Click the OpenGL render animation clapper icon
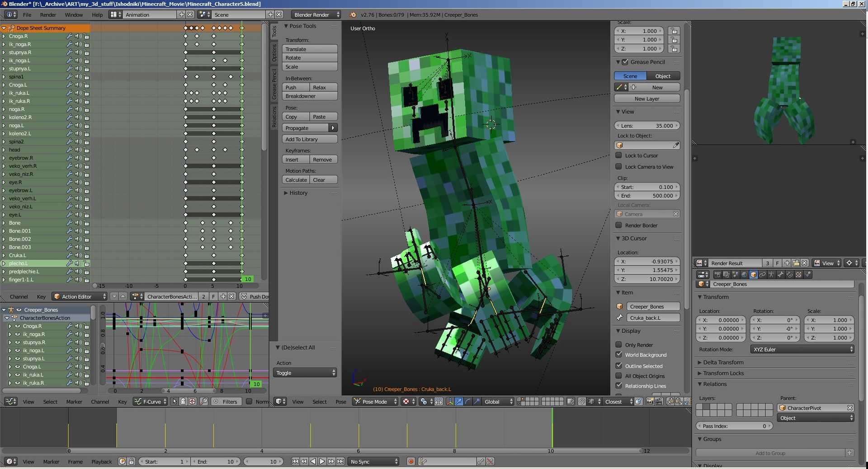The image size is (868, 469). tap(659, 402)
